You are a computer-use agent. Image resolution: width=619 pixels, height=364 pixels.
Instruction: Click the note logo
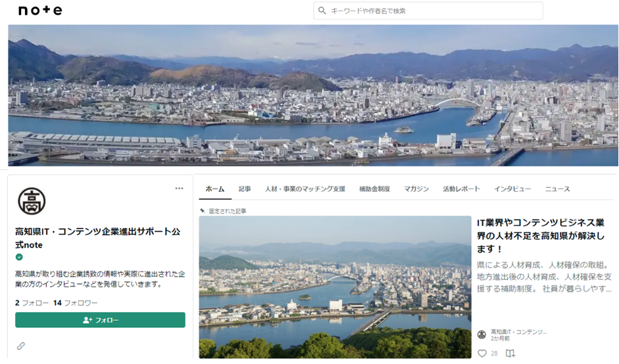click(40, 11)
